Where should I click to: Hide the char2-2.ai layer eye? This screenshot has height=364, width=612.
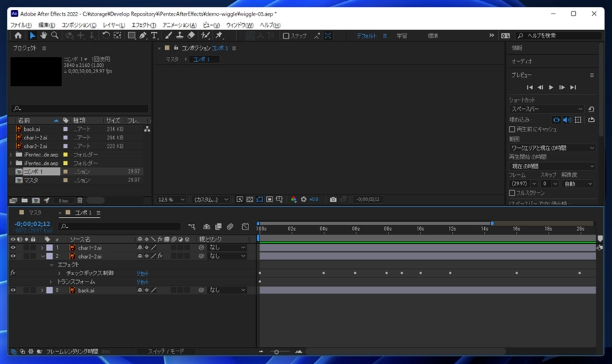(13, 257)
